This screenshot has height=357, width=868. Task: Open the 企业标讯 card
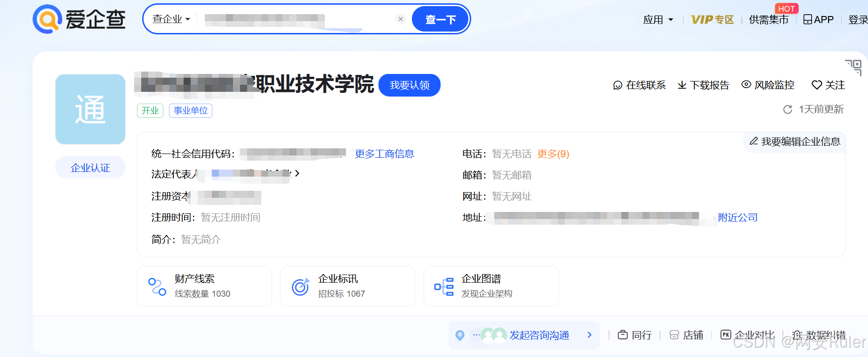348,286
